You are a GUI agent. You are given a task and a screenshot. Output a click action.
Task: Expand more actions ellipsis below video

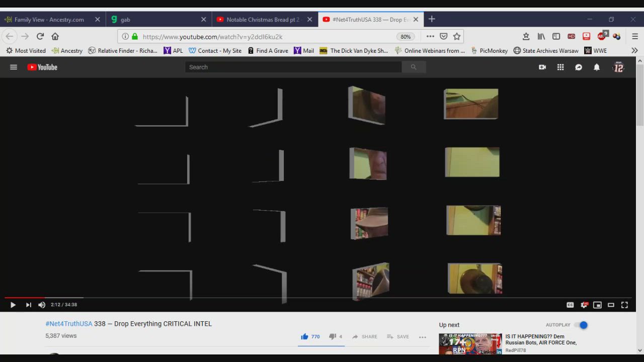(423, 337)
